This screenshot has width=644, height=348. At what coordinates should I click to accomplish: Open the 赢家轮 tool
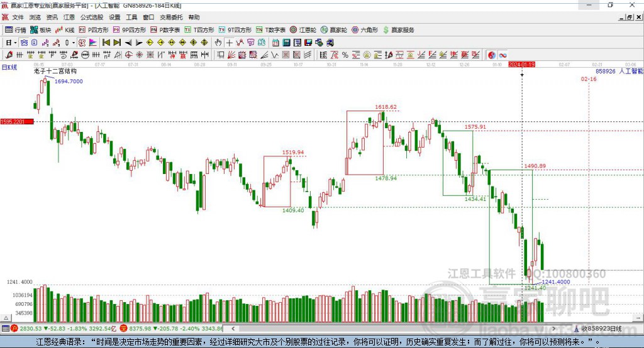click(334, 30)
